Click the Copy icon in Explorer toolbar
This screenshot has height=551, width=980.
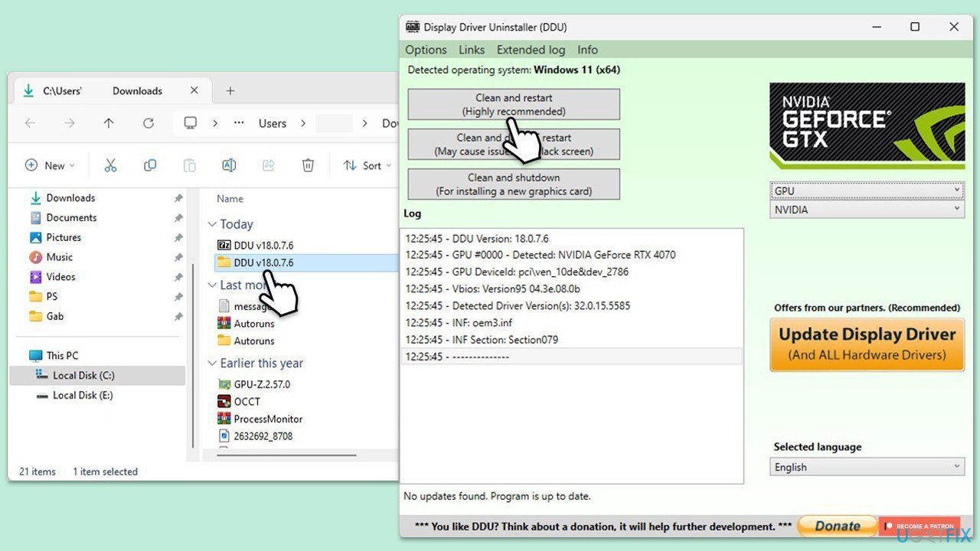coord(150,165)
